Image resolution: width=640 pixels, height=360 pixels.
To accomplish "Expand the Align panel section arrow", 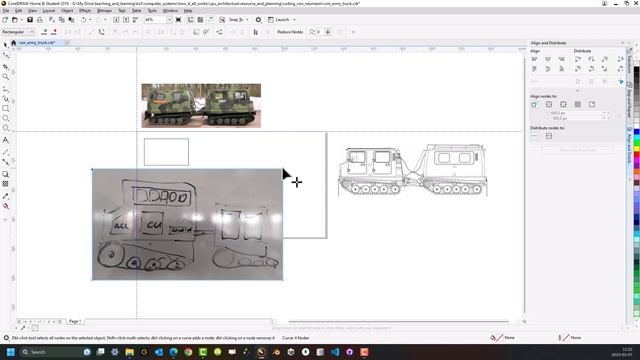I will 578,91.
